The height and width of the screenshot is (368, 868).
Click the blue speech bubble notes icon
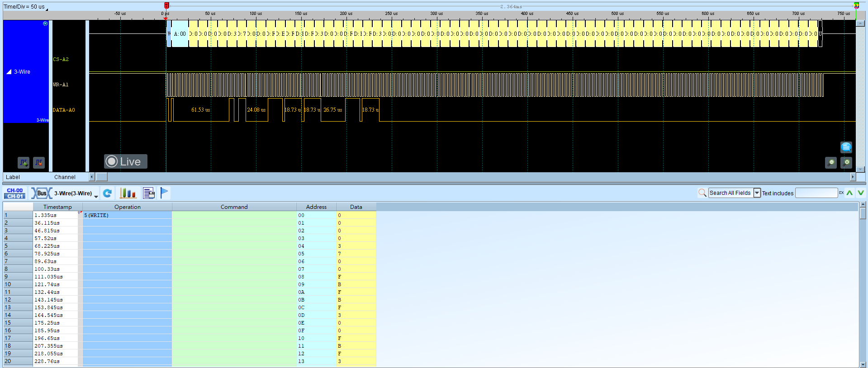tap(846, 147)
